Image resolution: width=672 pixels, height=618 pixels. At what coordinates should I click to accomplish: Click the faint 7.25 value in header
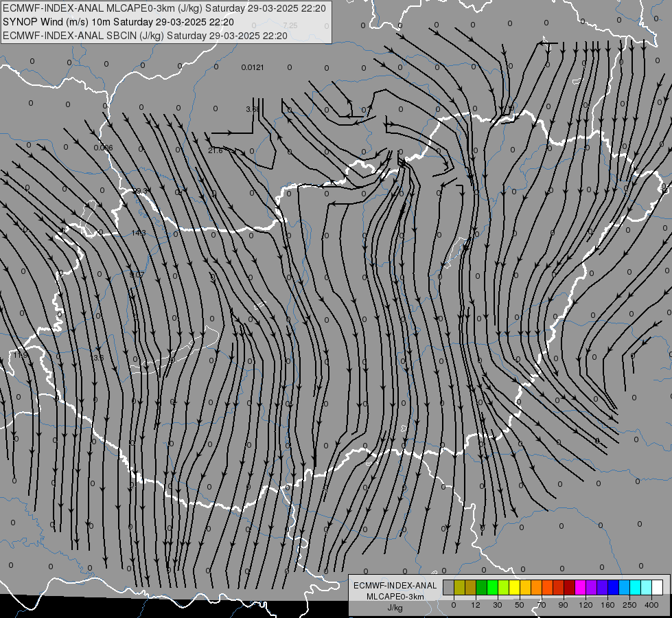tap(290, 25)
